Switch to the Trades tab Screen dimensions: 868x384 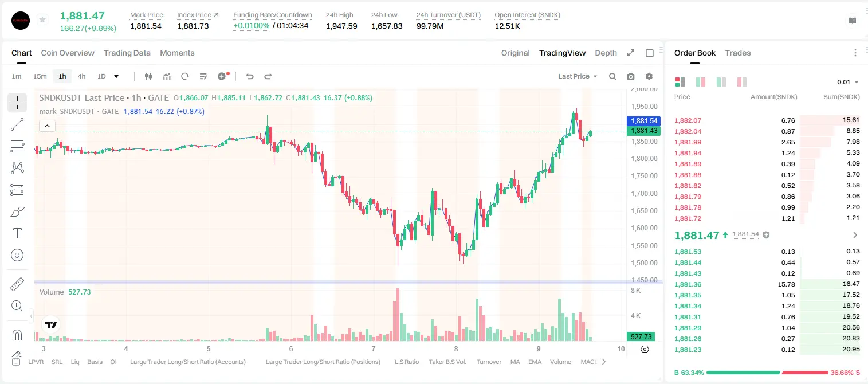tap(738, 53)
